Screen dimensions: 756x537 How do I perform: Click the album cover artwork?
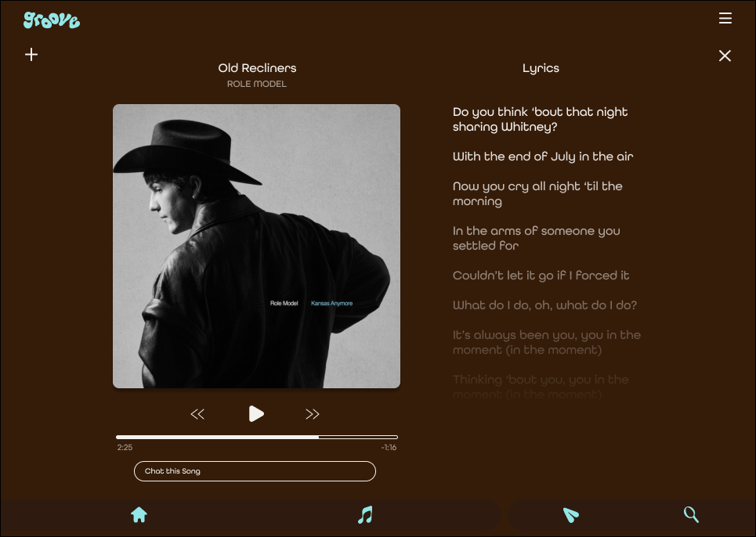pos(256,246)
